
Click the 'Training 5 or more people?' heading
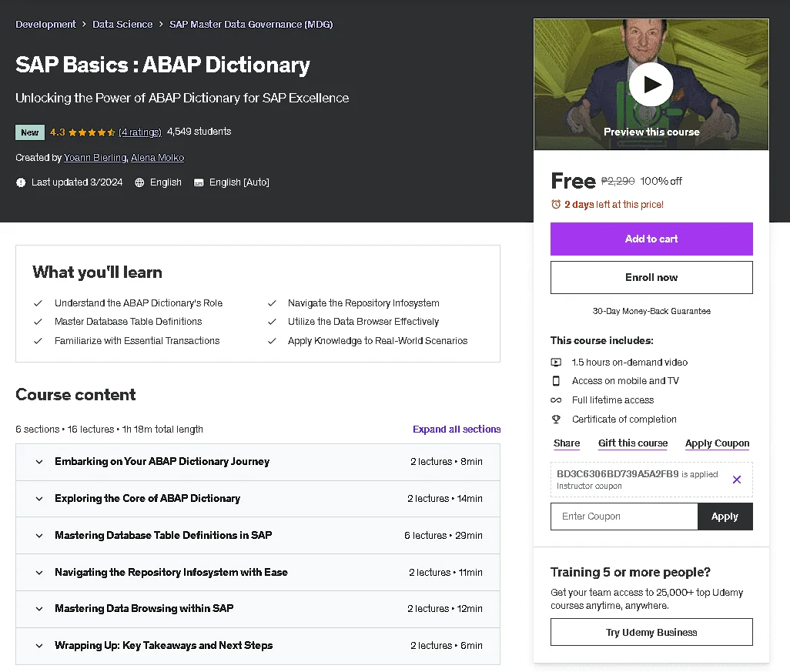click(x=631, y=573)
